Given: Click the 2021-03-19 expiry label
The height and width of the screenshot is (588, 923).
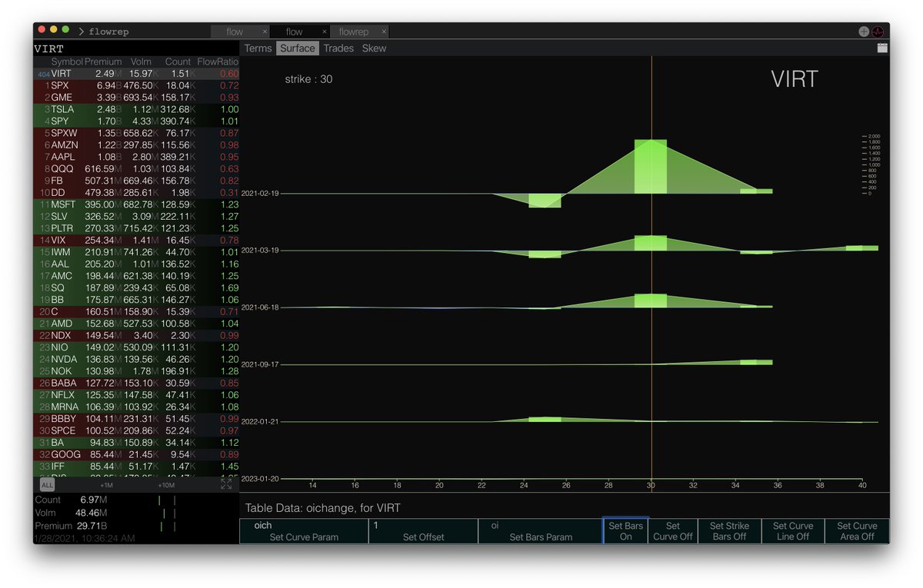Looking at the screenshot, I should 260,251.
